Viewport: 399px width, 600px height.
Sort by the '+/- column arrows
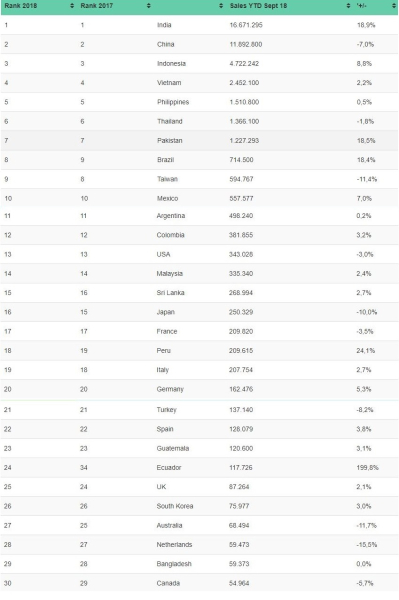[x=394, y=6]
